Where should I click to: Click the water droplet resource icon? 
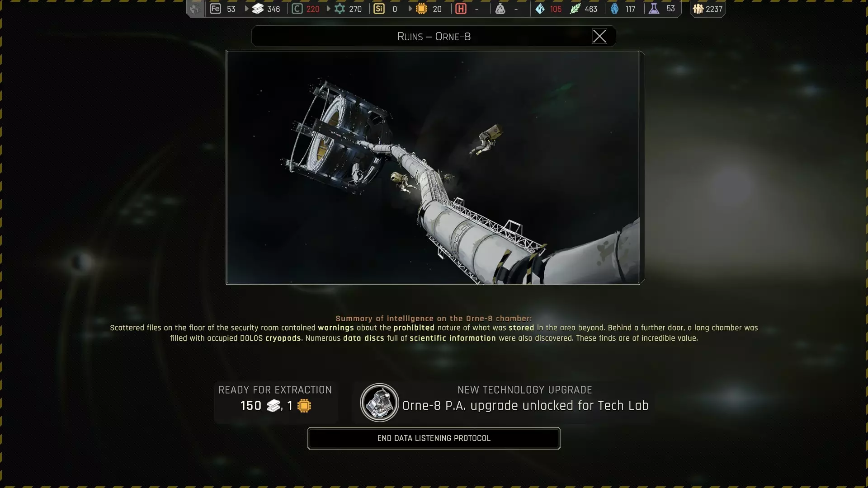coord(540,9)
